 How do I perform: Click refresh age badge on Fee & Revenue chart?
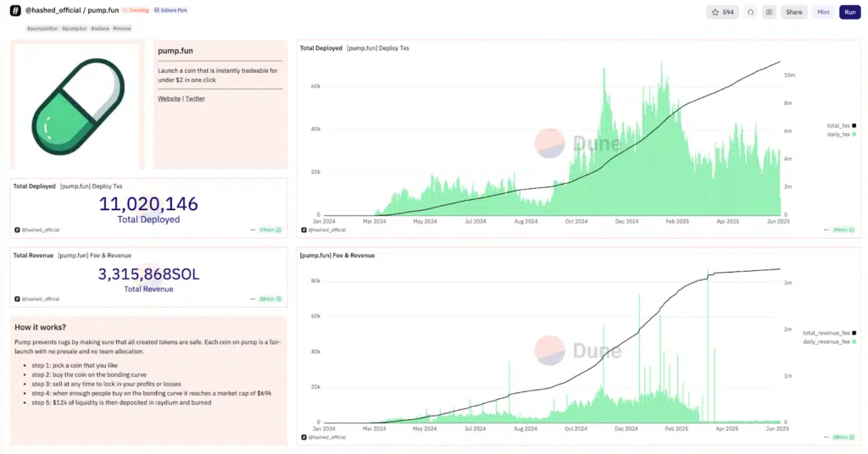tap(843, 437)
